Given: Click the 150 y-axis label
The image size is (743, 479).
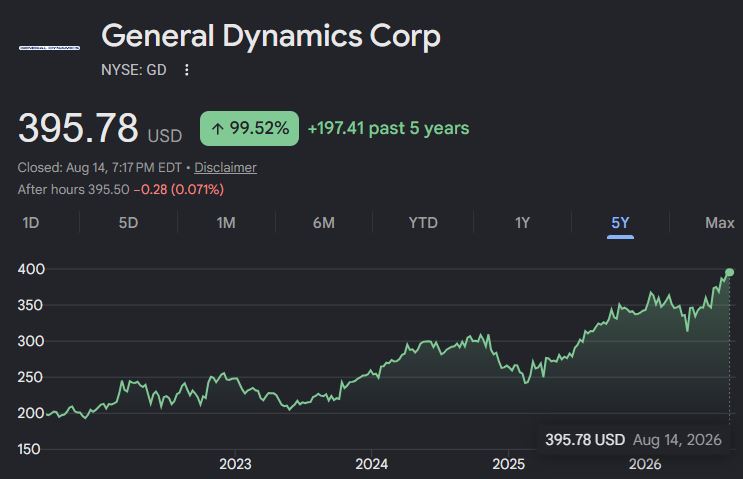Looking at the screenshot, I should click(x=29, y=449).
